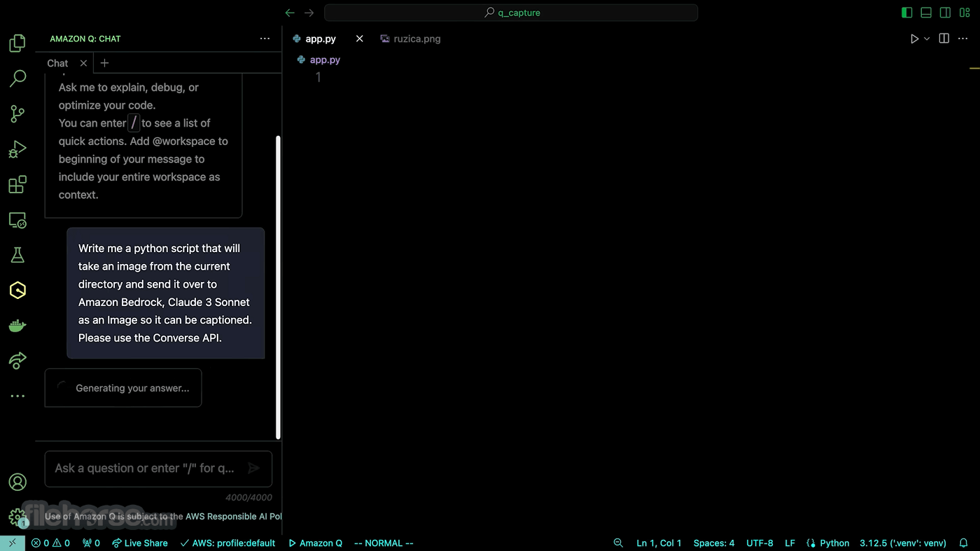Screen dimensions: 980x551
Task: Open the Docker whale view
Action: (x=17, y=326)
